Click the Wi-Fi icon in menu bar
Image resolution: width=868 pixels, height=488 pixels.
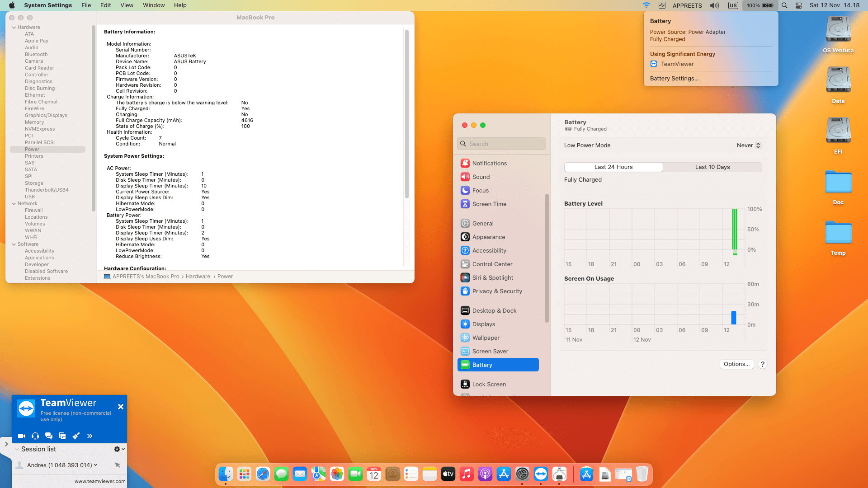pyautogui.click(x=646, y=5)
